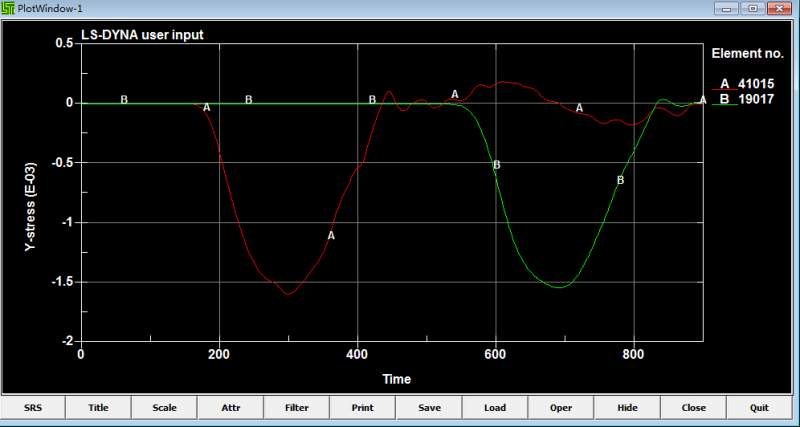Minimize the PlotWindow-1 window

[727, 8]
